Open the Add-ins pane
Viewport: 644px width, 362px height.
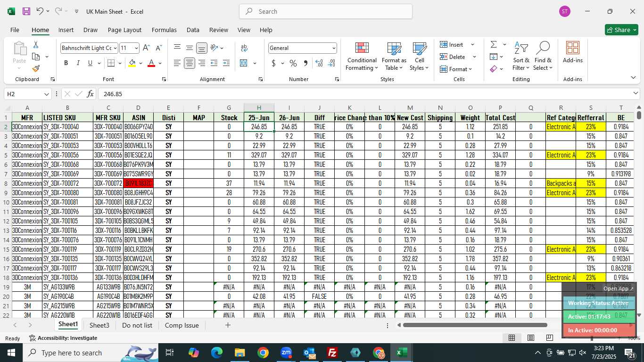click(x=573, y=52)
